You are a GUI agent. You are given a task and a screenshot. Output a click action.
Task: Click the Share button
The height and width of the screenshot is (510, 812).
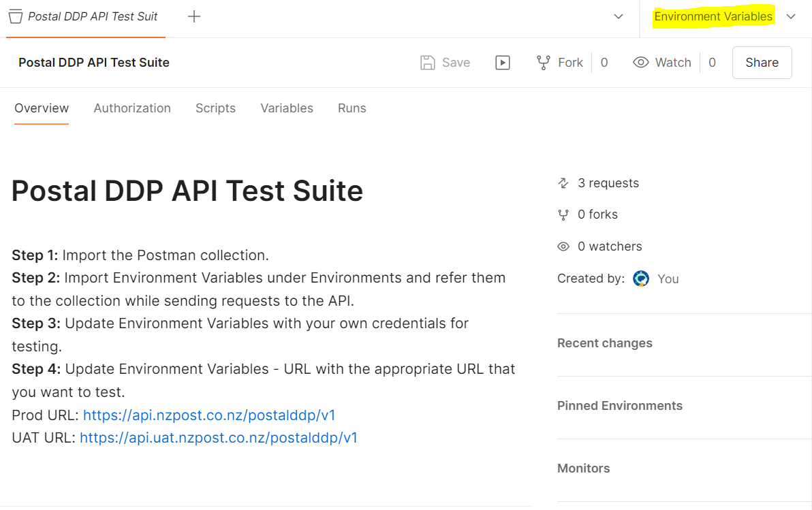(x=762, y=63)
